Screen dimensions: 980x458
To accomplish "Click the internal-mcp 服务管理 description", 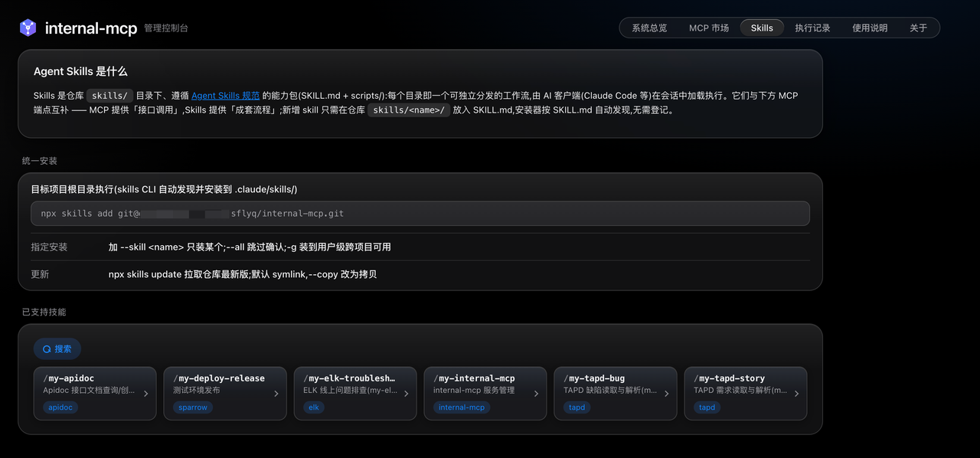I will [474, 391].
